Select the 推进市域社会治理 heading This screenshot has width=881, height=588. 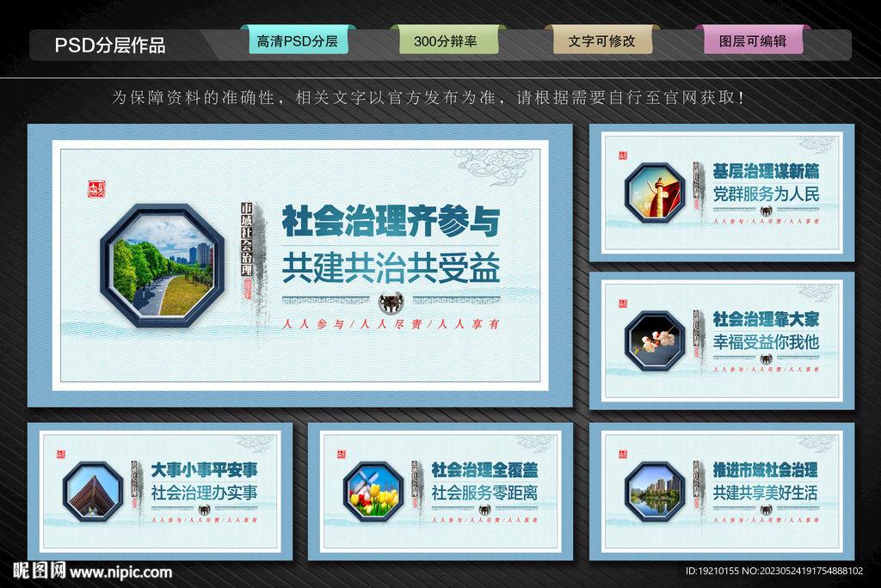(766, 469)
